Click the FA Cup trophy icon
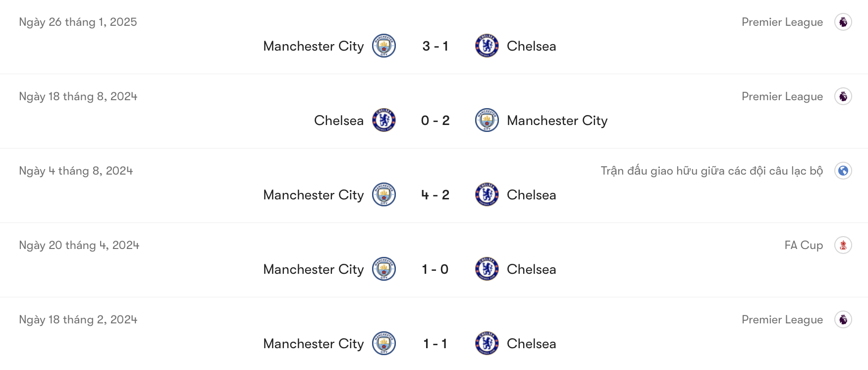The image size is (868, 370). [844, 245]
